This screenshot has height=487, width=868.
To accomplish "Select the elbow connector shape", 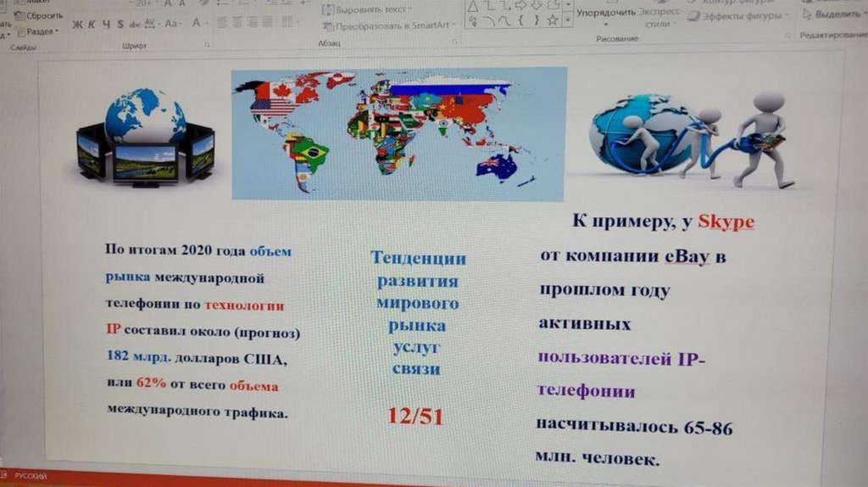I will [x=489, y=6].
